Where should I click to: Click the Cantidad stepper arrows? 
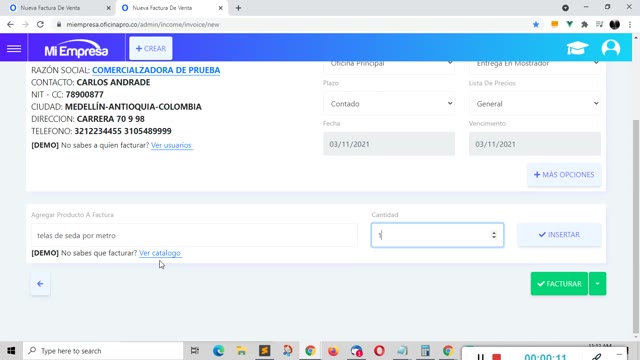point(494,235)
